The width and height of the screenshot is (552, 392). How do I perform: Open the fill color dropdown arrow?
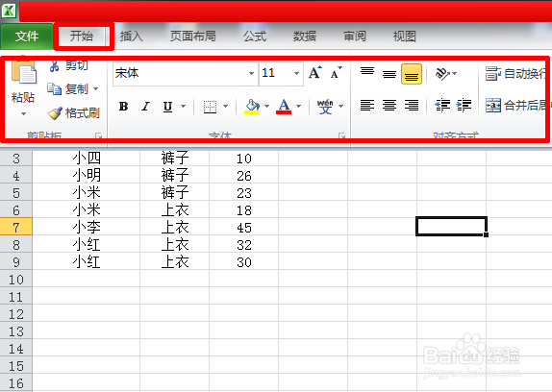coord(266,106)
